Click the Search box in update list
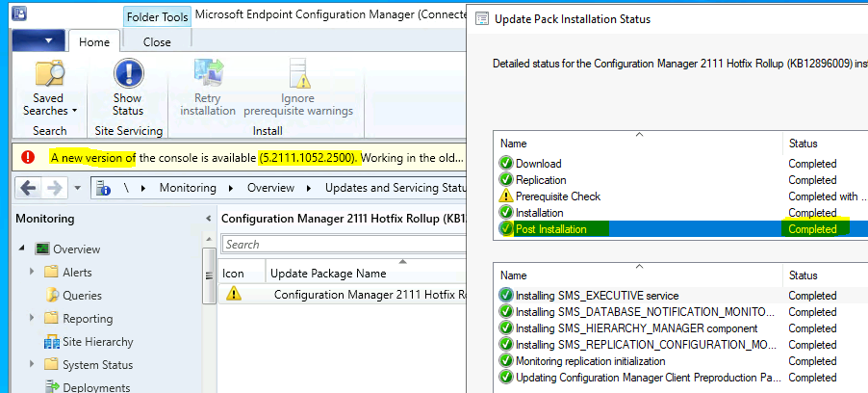Screen dimensions: 868x393 click(344, 245)
